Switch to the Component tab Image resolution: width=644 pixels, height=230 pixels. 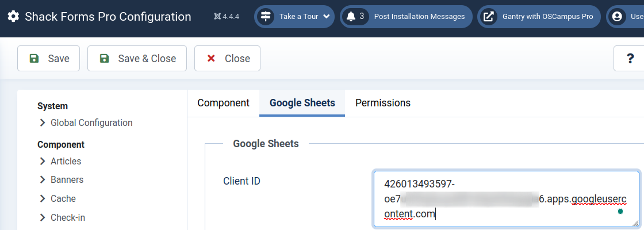(x=224, y=103)
